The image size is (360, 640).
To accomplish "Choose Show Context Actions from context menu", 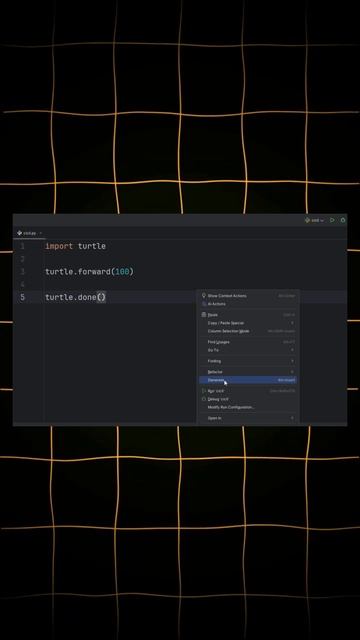I will [249, 296].
